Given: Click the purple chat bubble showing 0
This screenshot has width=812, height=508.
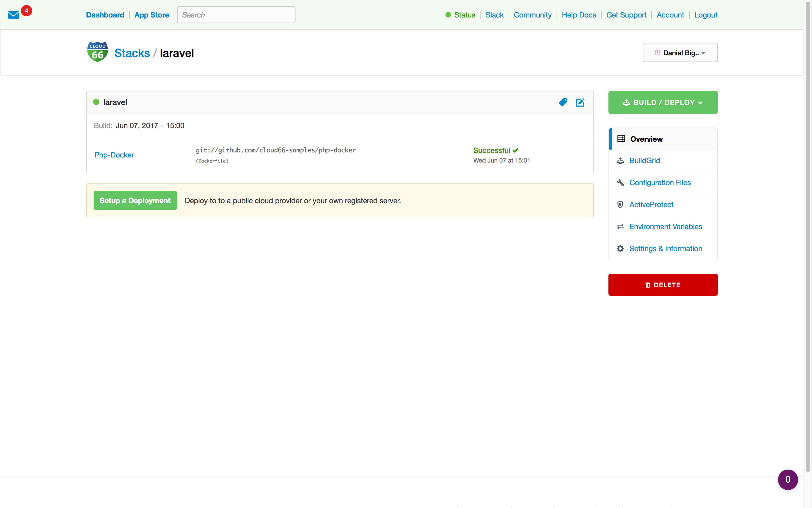Looking at the screenshot, I should (x=788, y=479).
